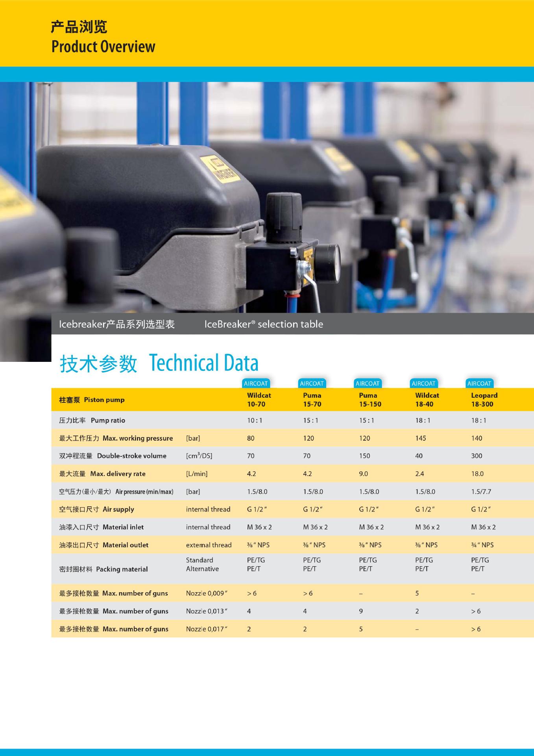This screenshot has height=756, width=534.
Task: Click the 1.5/7.7 air pressure value
Action: pyautogui.click(x=481, y=491)
